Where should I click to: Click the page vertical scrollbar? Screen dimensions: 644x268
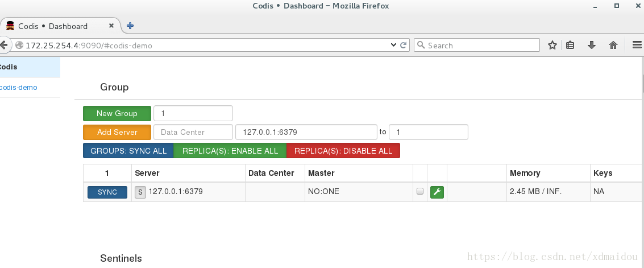point(642,162)
